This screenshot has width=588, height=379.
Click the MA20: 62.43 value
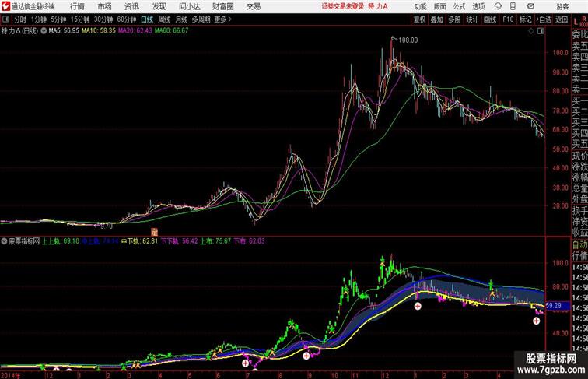pos(135,31)
